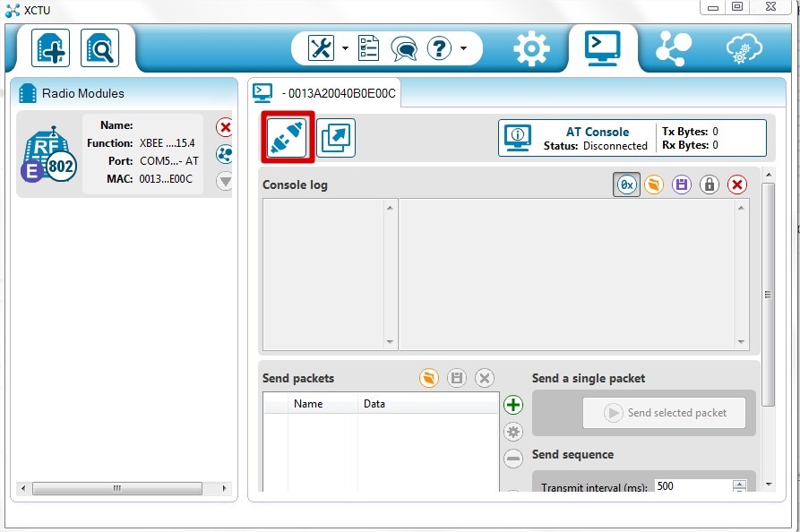Open the configuration checklist icon

tap(368, 48)
